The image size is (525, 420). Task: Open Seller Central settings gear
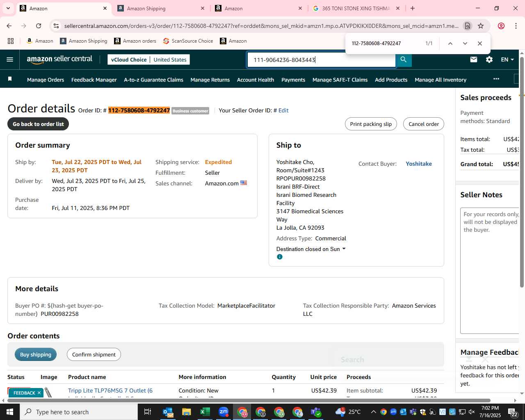tap(489, 59)
